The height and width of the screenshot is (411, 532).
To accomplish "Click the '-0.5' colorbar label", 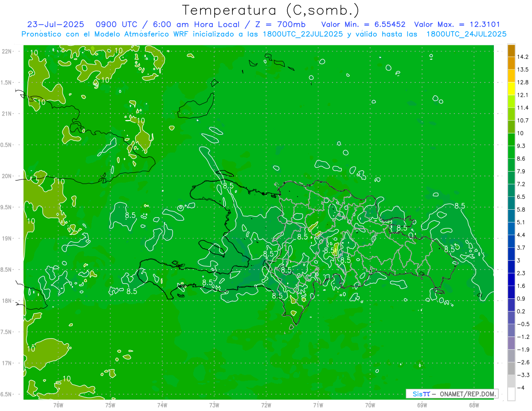I will (523, 324).
